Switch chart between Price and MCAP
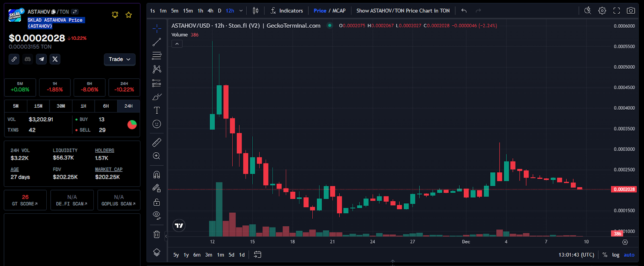This screenshot has width=644, height=266. 330,11
